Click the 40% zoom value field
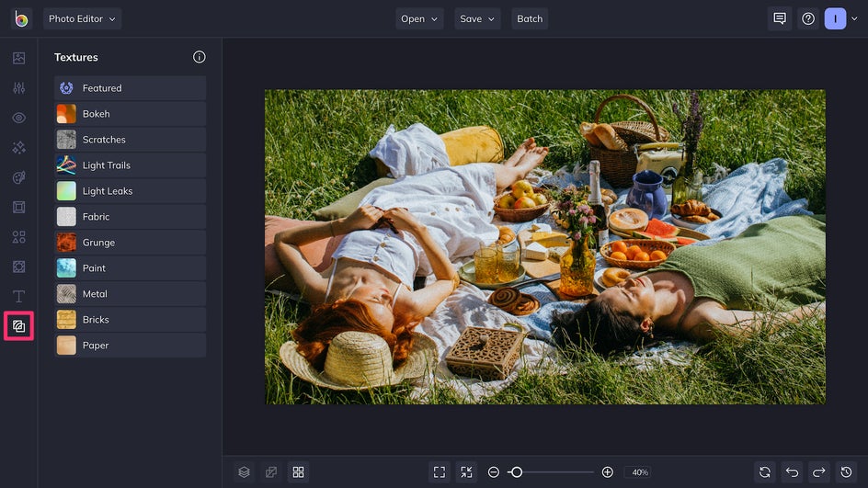Screen dimensions: 868x488 click(x=640, y=472)
